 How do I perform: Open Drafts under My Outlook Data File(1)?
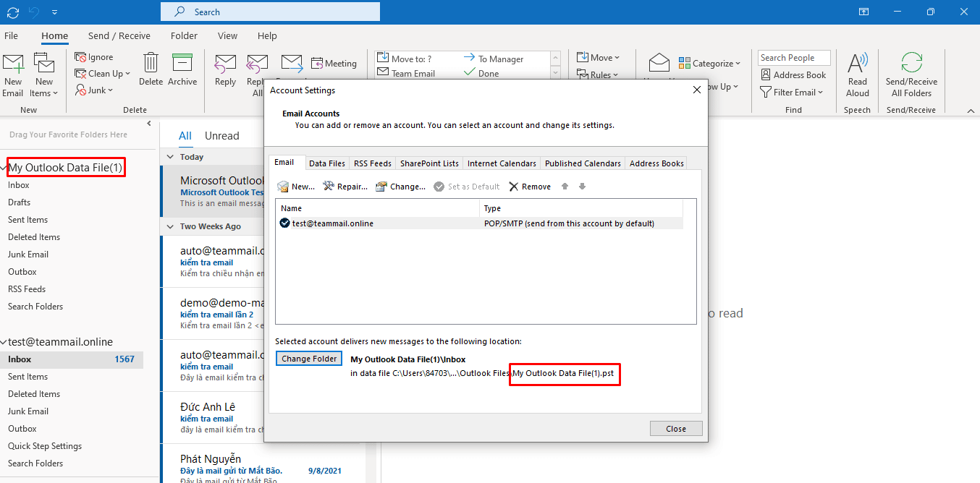coord(20,202)
